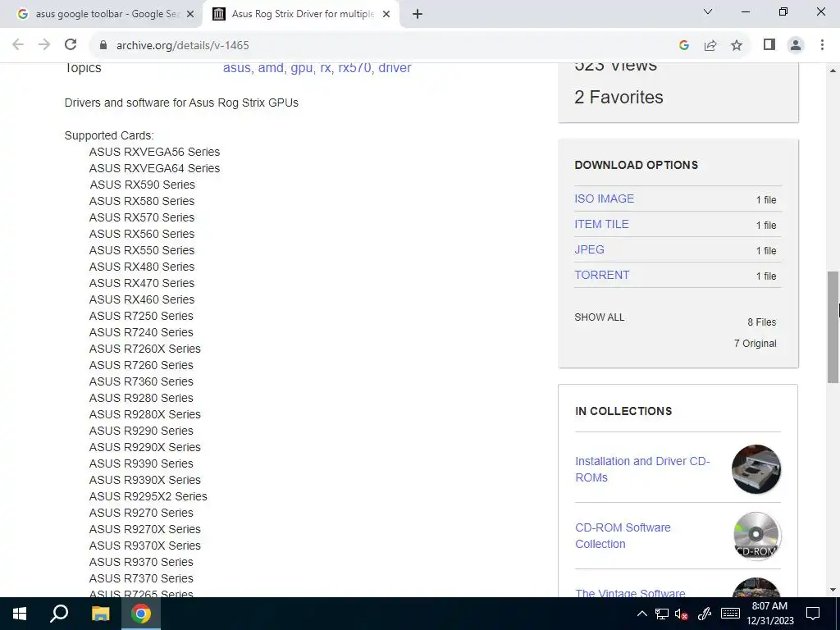Open the asus topic link
This screenshot has height=630, width=840.
point(237,67)
